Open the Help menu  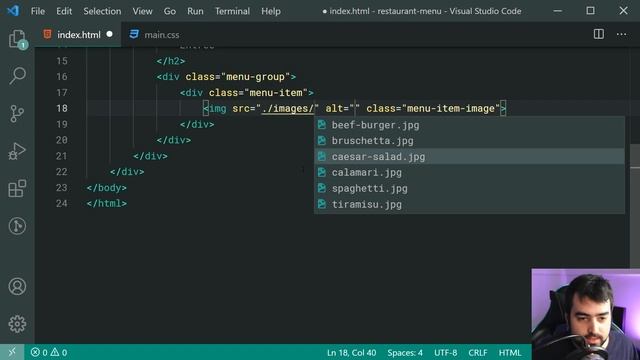271,11
